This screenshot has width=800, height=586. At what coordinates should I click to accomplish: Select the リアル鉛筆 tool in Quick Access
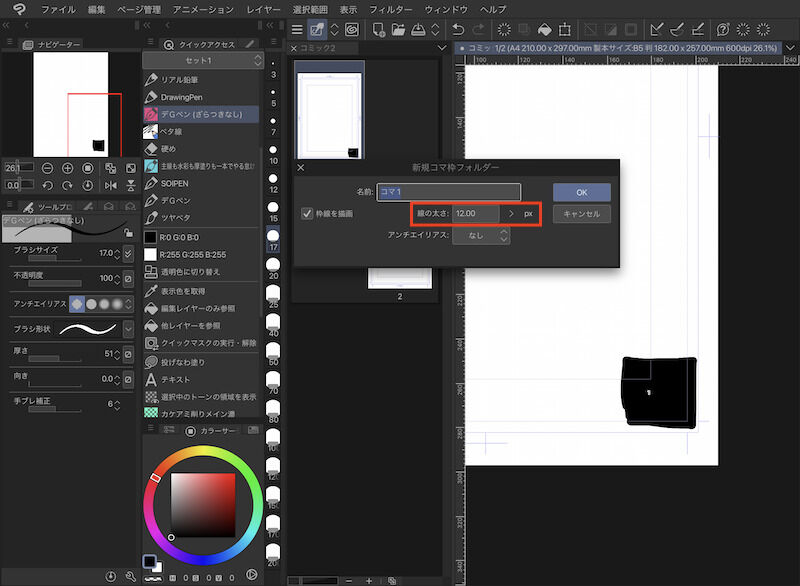point(201,80)
